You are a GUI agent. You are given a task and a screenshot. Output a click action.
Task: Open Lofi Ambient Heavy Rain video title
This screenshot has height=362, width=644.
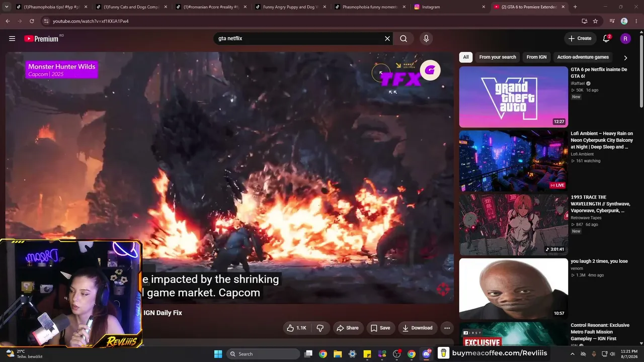(x=602, y=140)
